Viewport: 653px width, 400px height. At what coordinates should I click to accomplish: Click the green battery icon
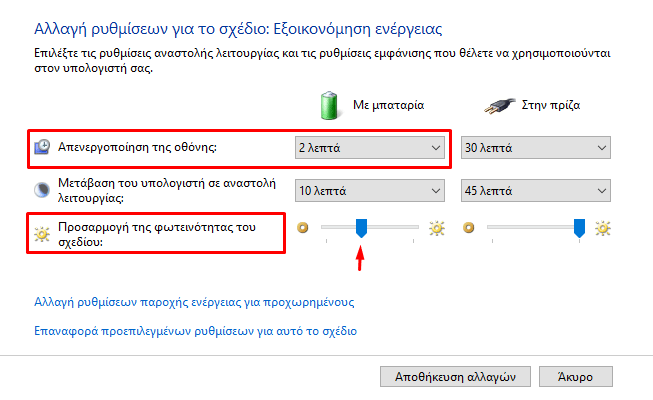click(x=329, y=105)
